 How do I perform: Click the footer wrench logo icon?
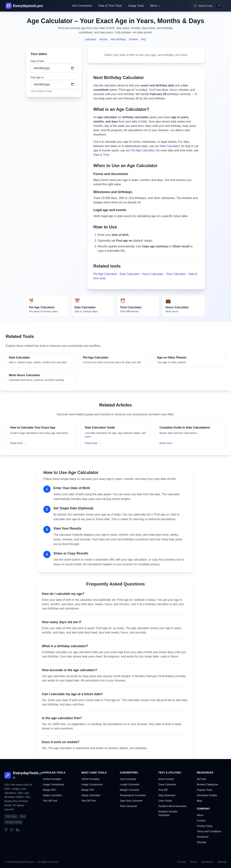pyautogui.click(x=7, y=775)
